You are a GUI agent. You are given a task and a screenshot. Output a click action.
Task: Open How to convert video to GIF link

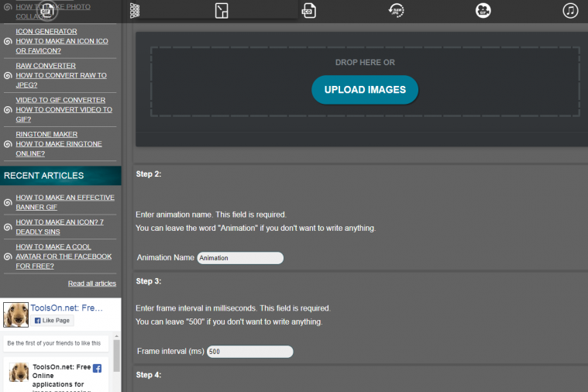pyautogui.click(x=64, y=114)
